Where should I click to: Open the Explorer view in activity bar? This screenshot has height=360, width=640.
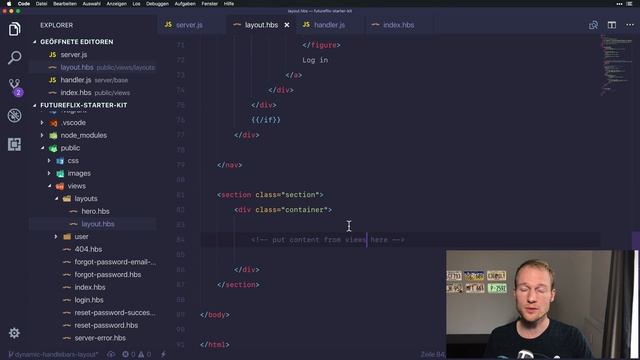coord(14,29)
